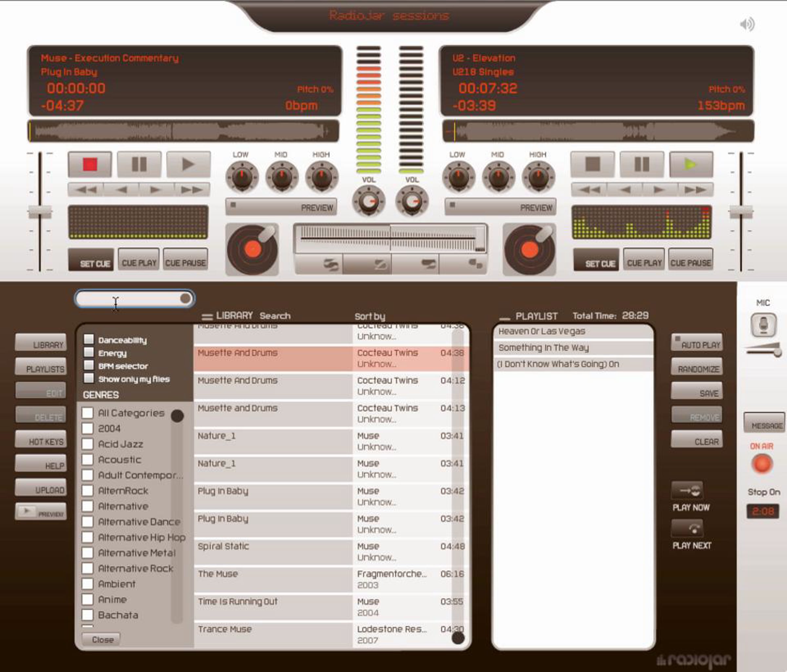Open the HELP sidebar item
Screen dimensions: 787x672
pos(41,464)
